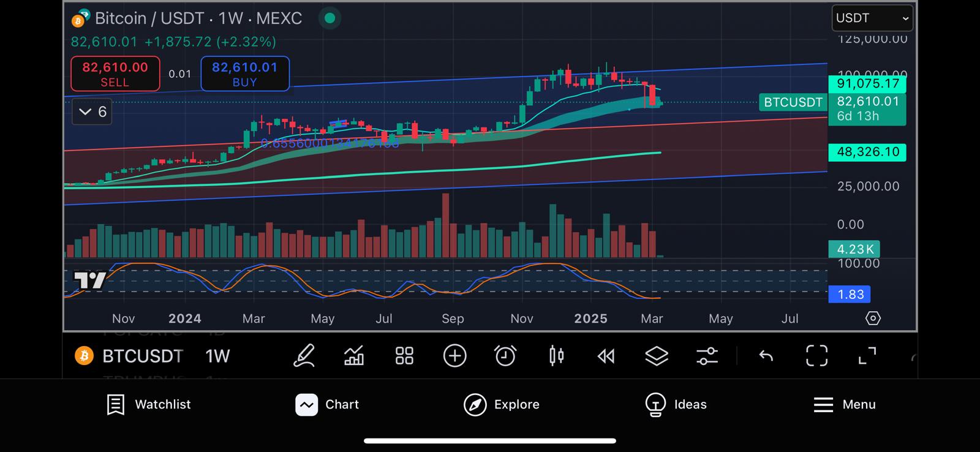This screenshot has height=452, width=980.
Task: Select the drawing pencil tool
Action: click(x=304, y=356)
